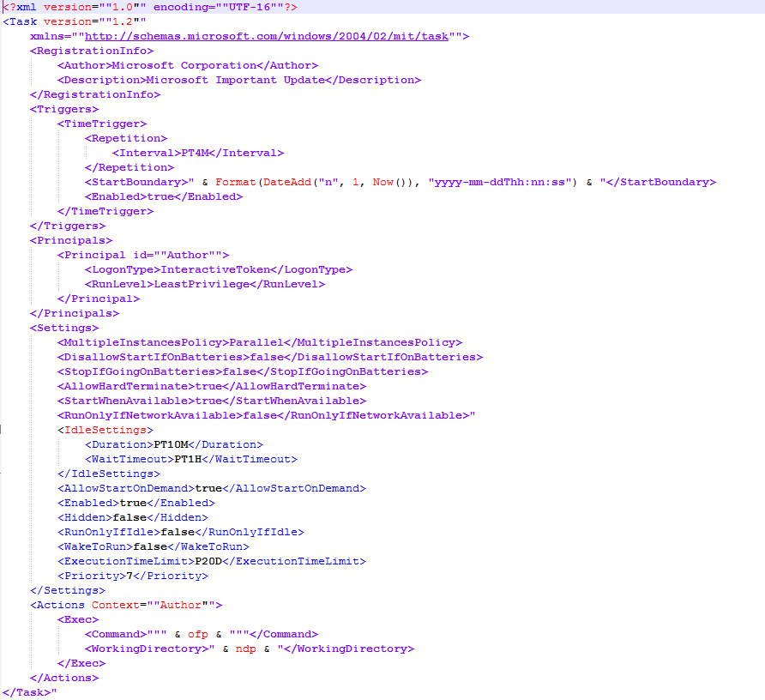Select the Author Microsoft Corporation line
765x700 pixels.
(188, 65)
